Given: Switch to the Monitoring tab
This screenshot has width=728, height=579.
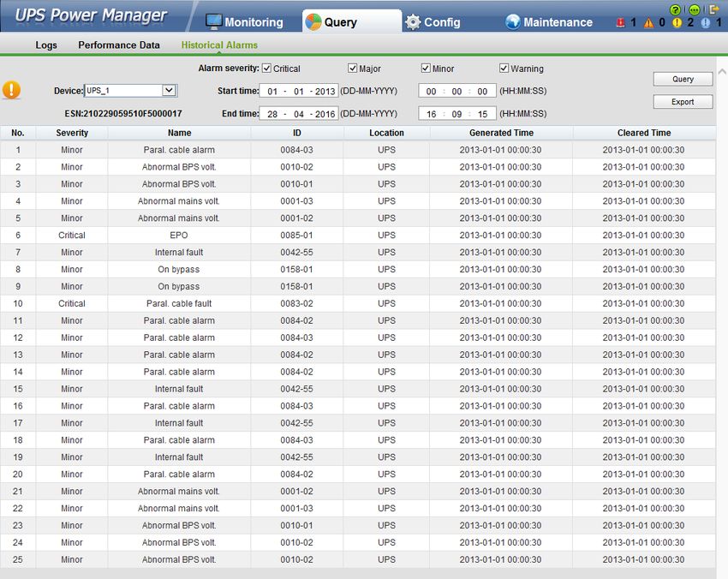Looking at the screenshot, I should [244, 21].
